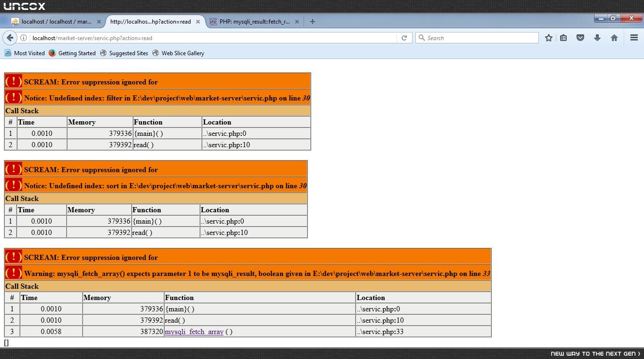Select the 0.0058 time value cell
This screenshot has height=359, width=644.
coord(51,332)
